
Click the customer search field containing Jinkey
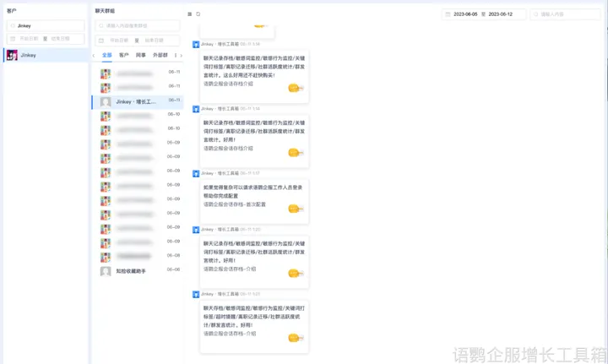coord(49,26)
